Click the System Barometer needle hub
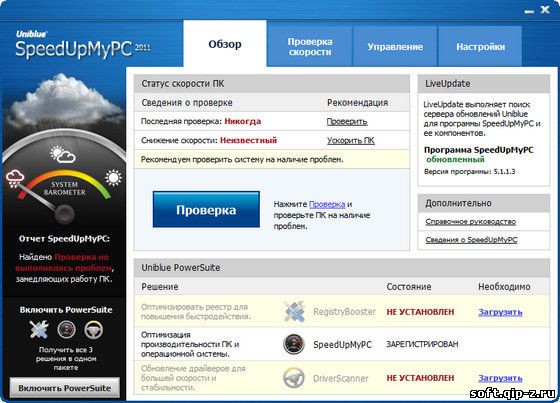The width and height of the screenshot is (560, 403). click(65, 214)
